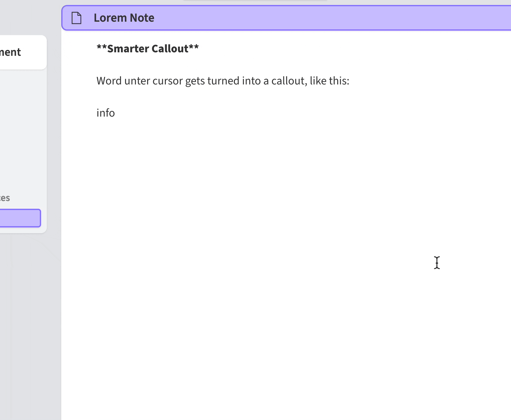
Task: Click on the word 'cursor' in the sentence
Action: coord(167,81)
